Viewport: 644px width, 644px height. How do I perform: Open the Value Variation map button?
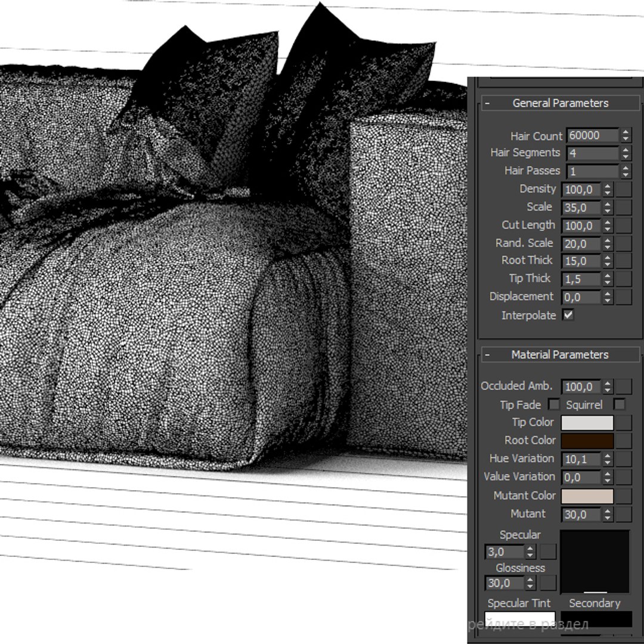click(624, 477)
